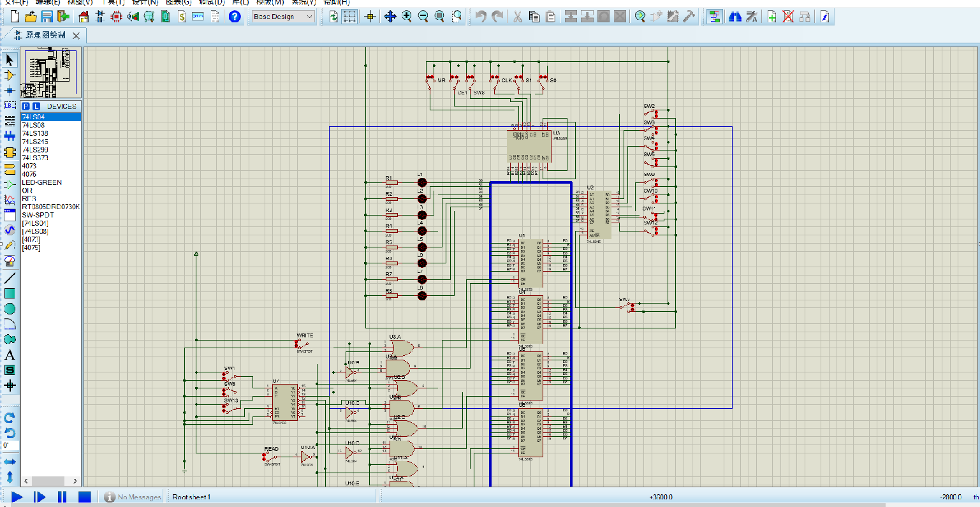Open the PCB Layout chip icon
The height and width of the screenshot is (507, 980).
pos(116,17)
